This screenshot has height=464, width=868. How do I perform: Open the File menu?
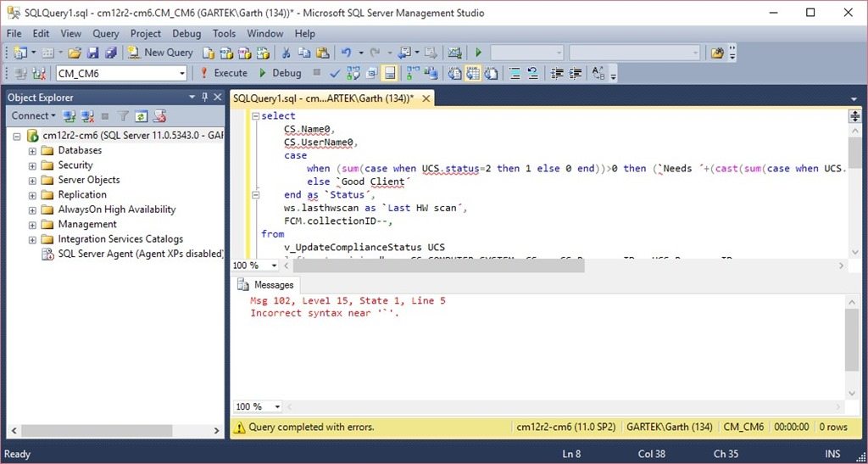coord(14,34)
